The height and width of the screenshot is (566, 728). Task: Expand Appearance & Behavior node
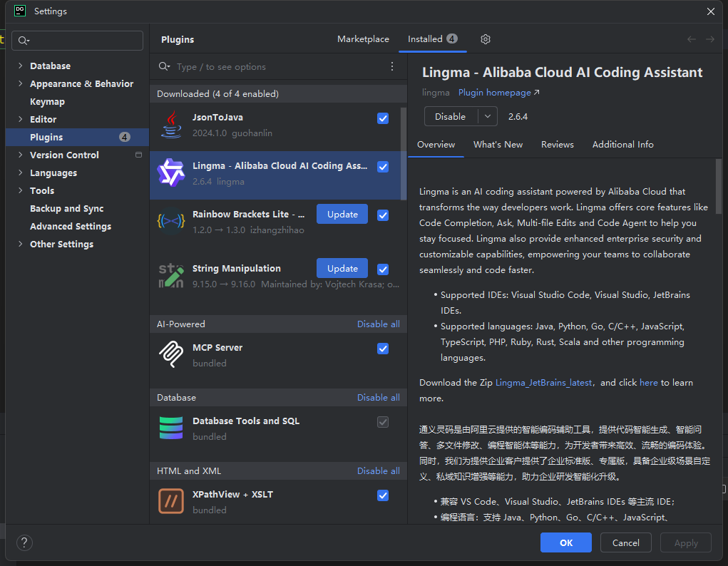pyautogui.click(x=21, y=83)
